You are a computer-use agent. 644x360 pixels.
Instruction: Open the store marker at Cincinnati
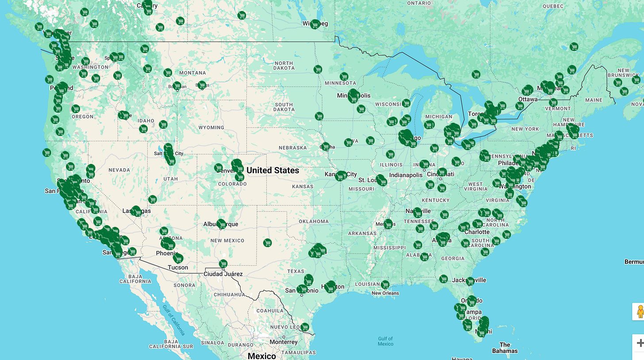coord(442,172)
